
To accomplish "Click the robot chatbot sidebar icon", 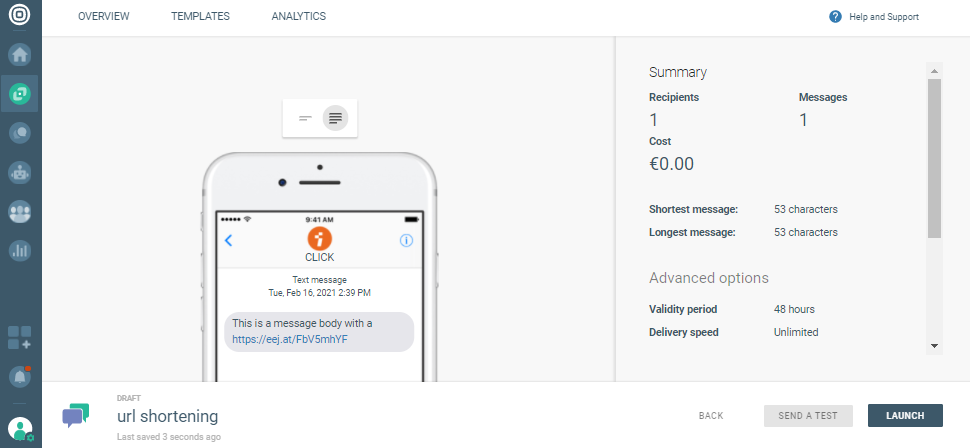I will click(20, 172).
